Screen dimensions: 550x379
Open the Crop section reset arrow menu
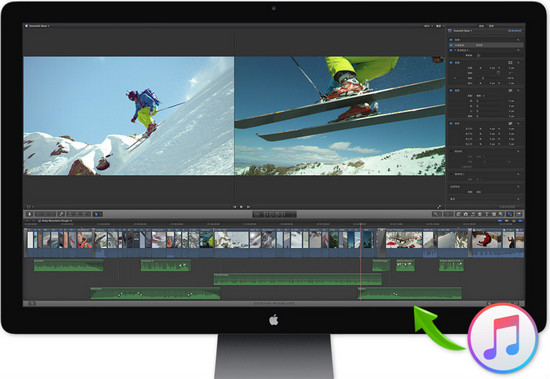coord(518,90)
